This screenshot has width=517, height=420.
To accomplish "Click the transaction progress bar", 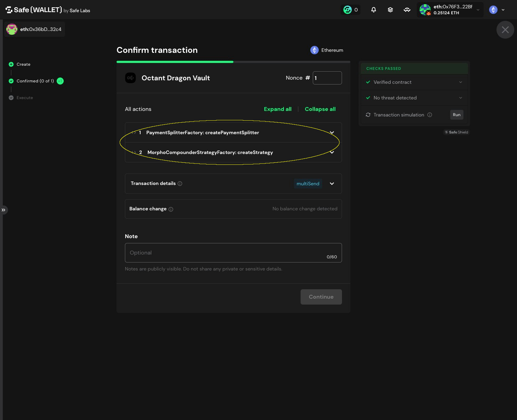I will 233,62.
